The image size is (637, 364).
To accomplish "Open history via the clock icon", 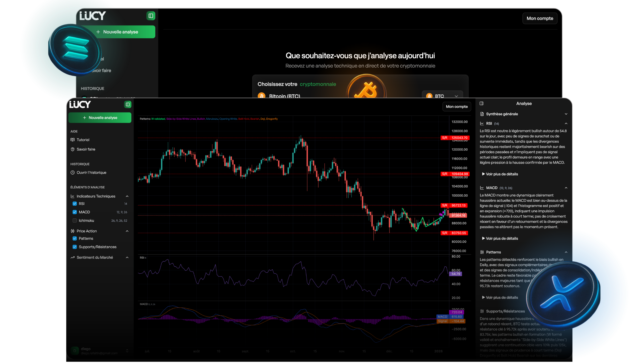I will (x=72, y=173).
